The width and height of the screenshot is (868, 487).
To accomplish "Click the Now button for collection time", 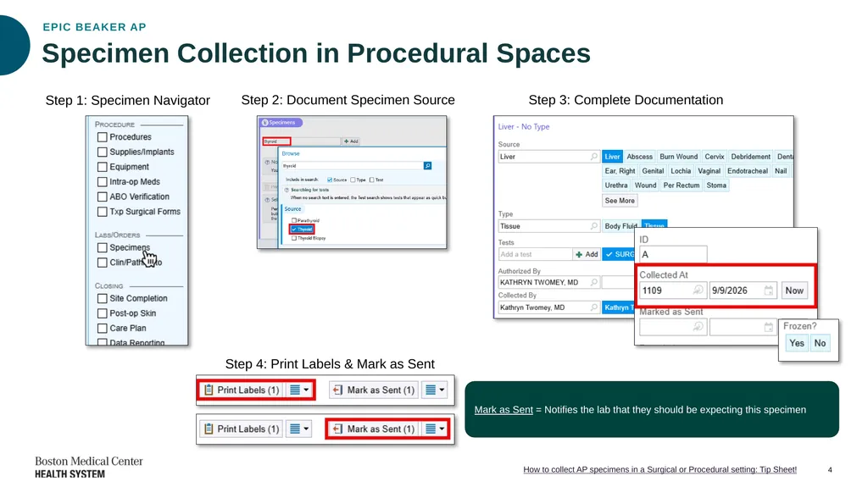I will (x=793, y=291).
